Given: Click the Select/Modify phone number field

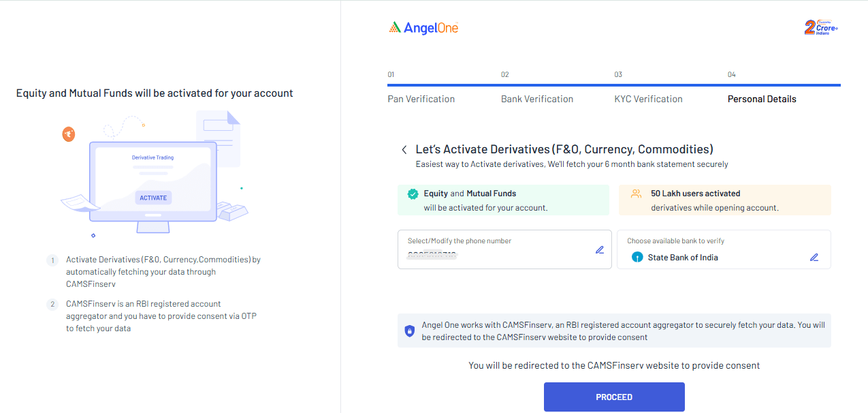Looking at the screenshot, I should [x=504, y=249].
